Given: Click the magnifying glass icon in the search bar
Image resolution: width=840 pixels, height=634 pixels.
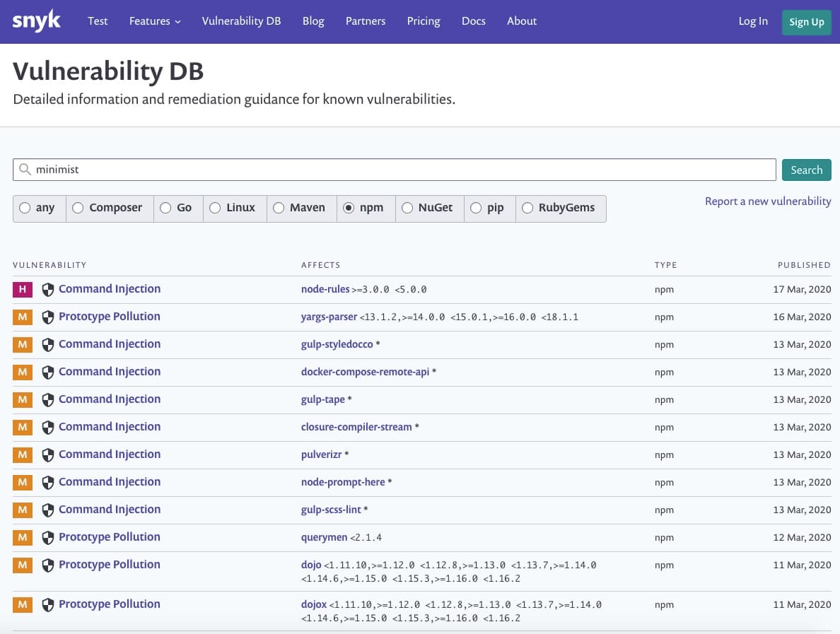Looking at the screenshot, I should (25, 170).
